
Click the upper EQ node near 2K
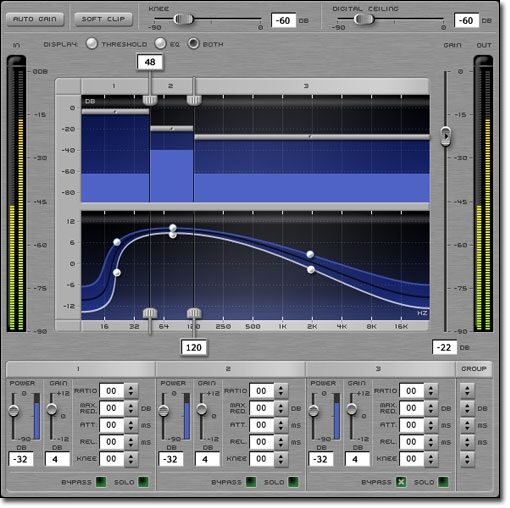(310, 255)
